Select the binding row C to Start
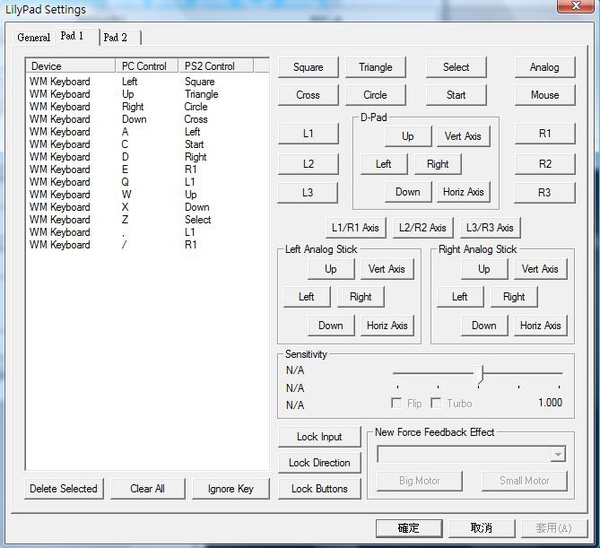This screenshot has width=600, height=548. (147, 144)
